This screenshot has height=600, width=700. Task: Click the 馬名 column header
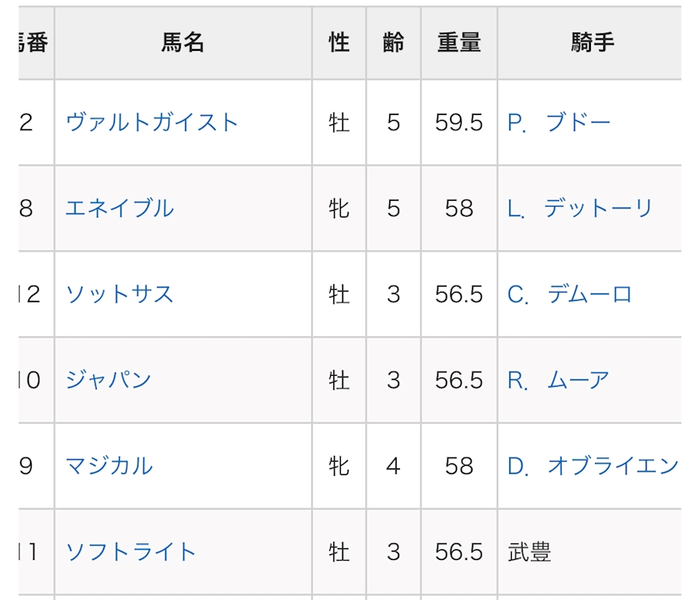[182, 43]
